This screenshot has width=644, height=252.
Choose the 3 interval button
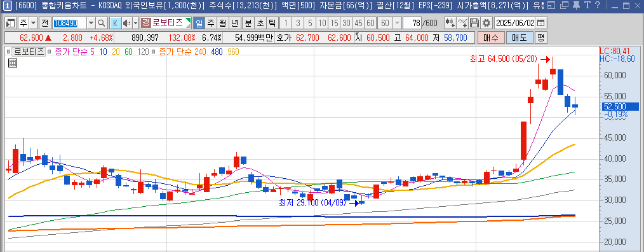(x=298, y=23)
